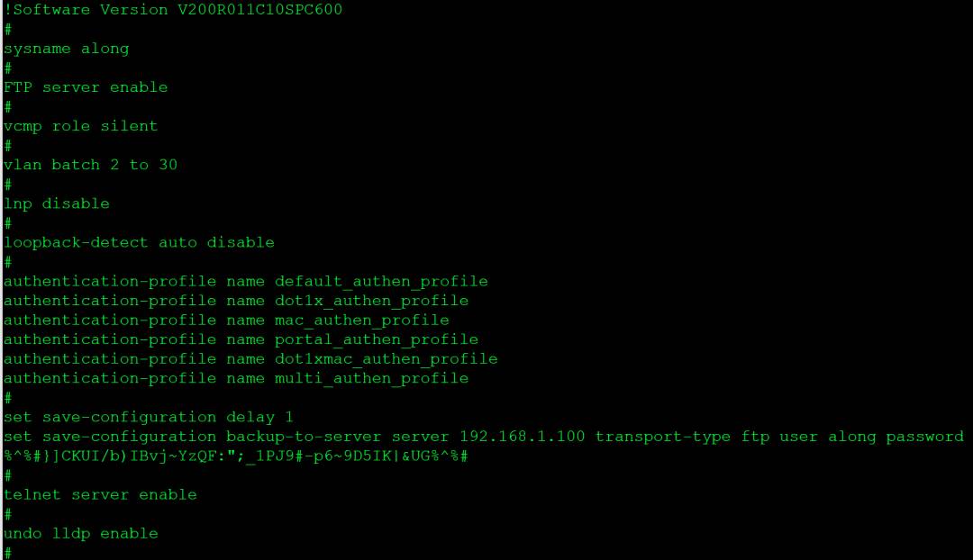
Task: Click the sysname along line
Action: [67, 49]
